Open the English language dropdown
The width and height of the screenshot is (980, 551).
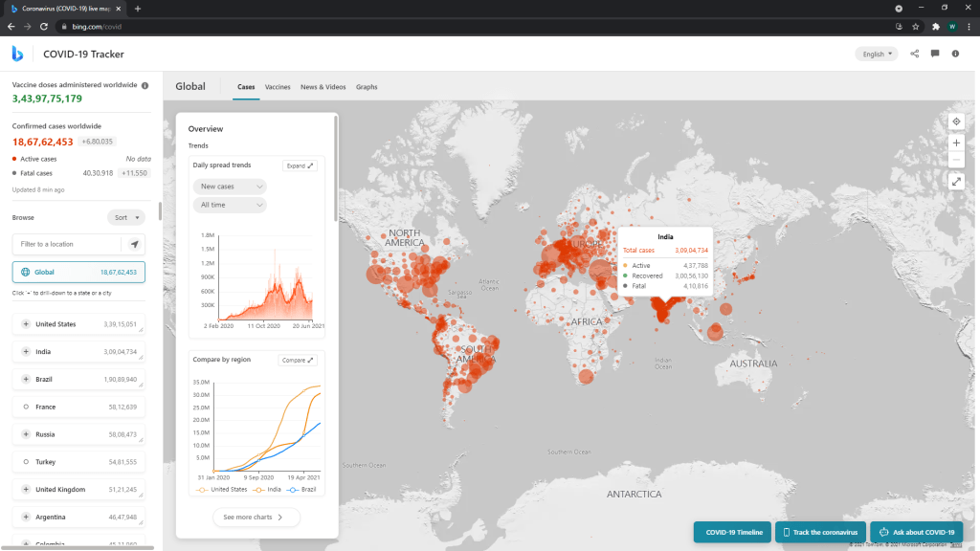tap(876, 54)
